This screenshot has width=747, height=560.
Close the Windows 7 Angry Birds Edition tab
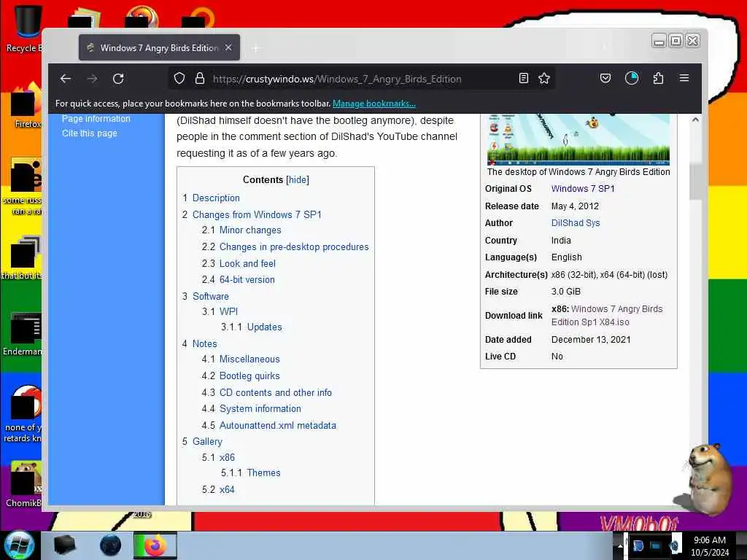(x=228, y=47)
